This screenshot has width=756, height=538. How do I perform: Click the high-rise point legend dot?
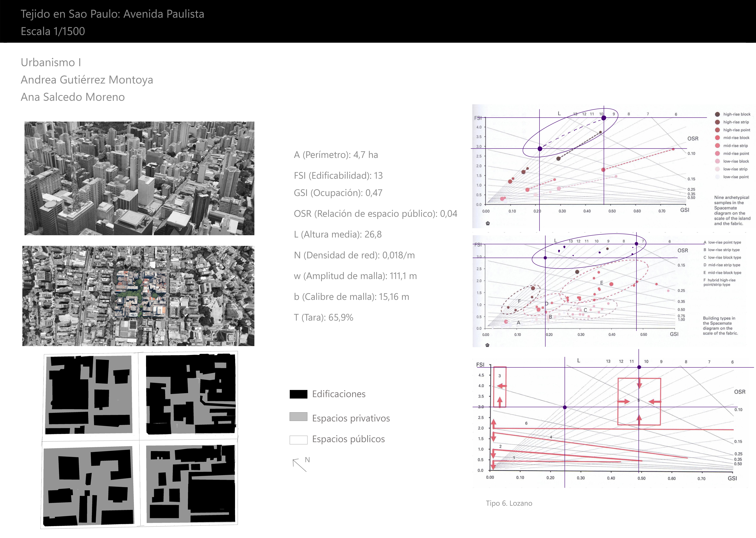point(717,130)
